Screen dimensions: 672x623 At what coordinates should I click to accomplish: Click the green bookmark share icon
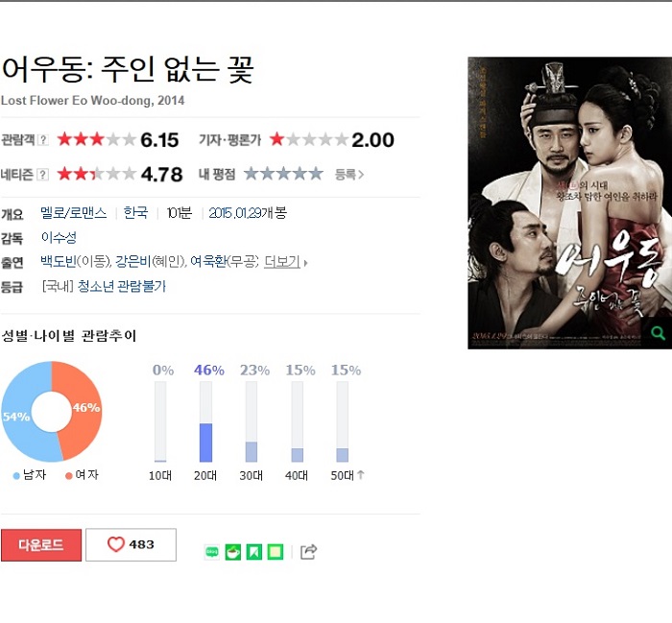tap(254, 552)
